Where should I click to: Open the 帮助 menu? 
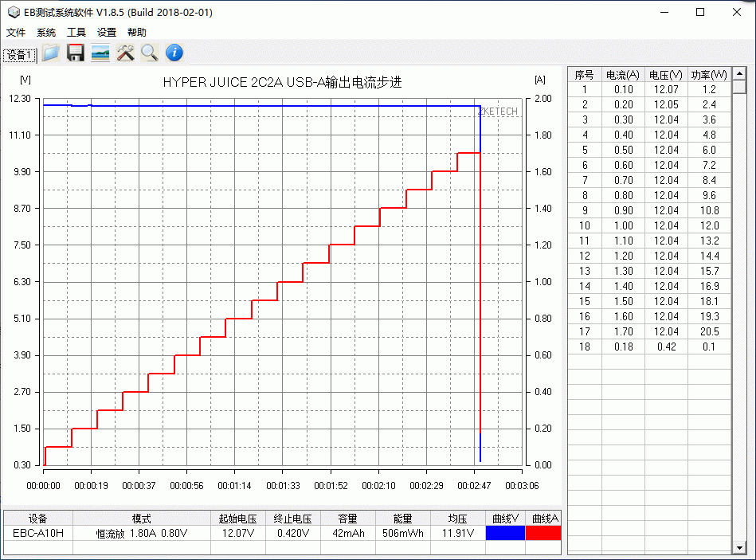(x=136, y=33)
